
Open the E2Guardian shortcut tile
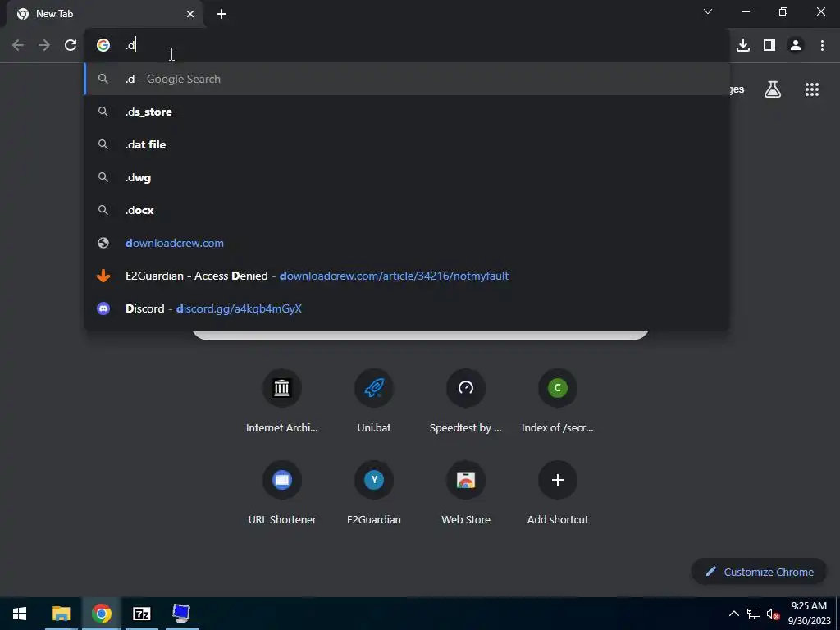(x=374, y=493)
